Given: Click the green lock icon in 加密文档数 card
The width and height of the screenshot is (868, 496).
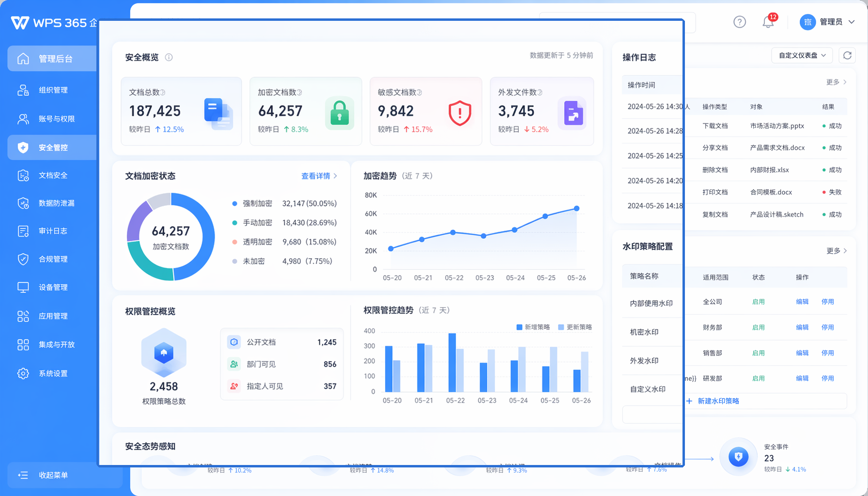Looking at the screenshot, I should pos(339,113).
